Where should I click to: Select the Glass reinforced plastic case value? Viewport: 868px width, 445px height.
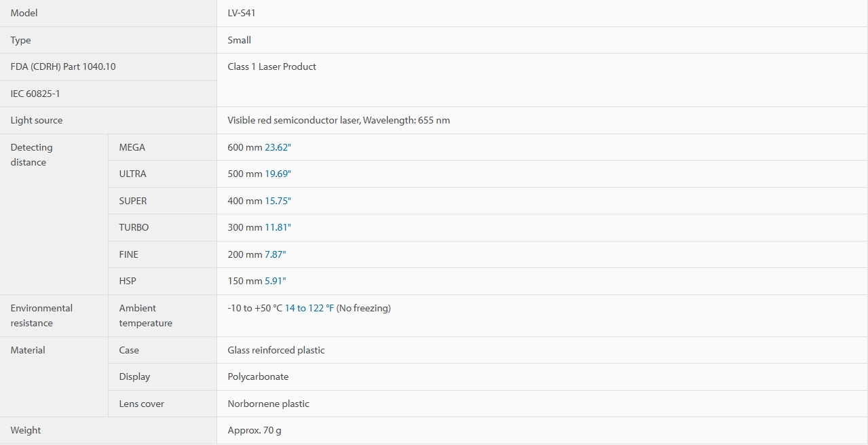[x=276, y=350]
